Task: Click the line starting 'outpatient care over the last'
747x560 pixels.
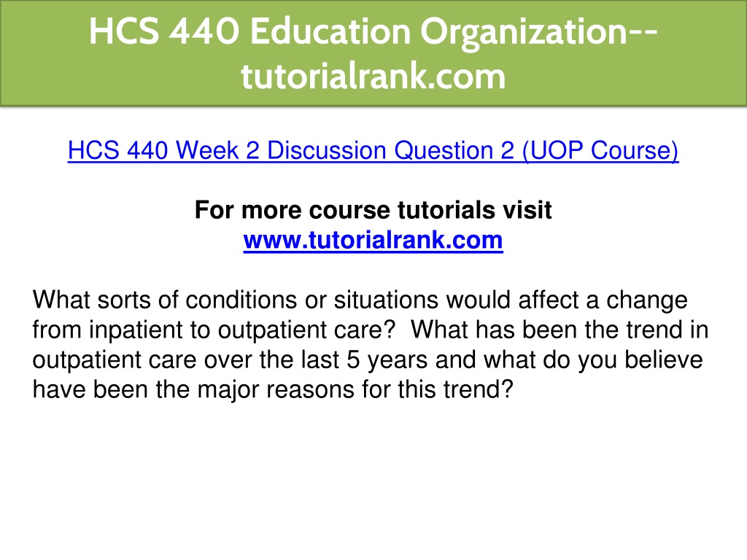Action: (x=368, y=359)
